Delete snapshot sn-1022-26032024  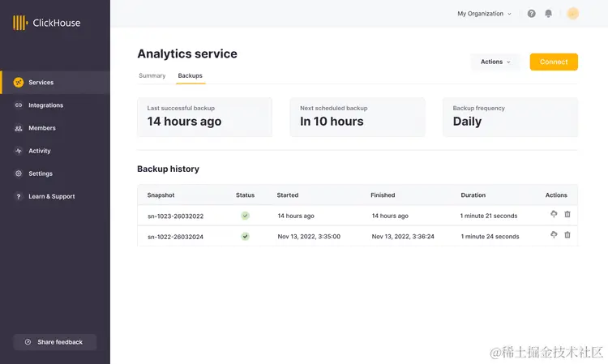[x=567, y=235]
